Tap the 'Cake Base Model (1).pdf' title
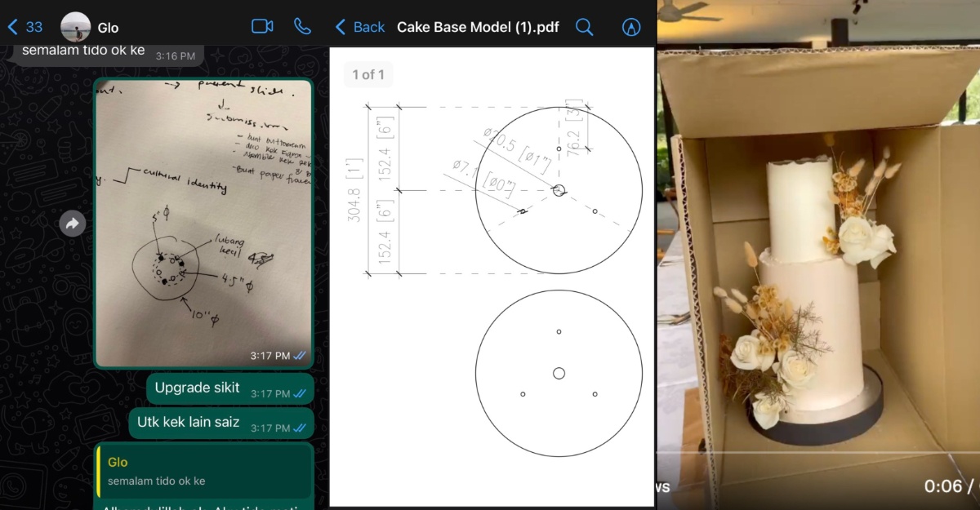 pyautogui.click(x=478, y=27)
